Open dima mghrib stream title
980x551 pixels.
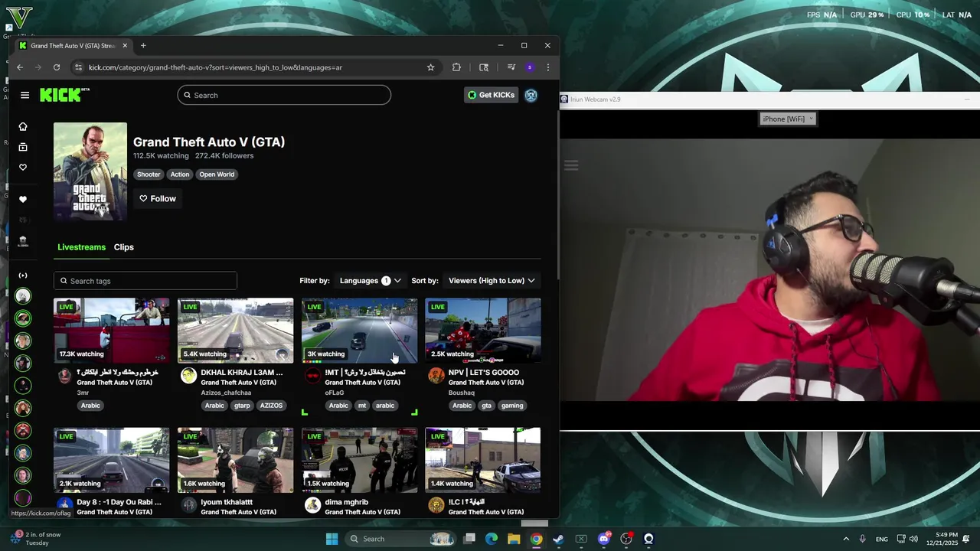pyautogui.click(x=348, y=502)
